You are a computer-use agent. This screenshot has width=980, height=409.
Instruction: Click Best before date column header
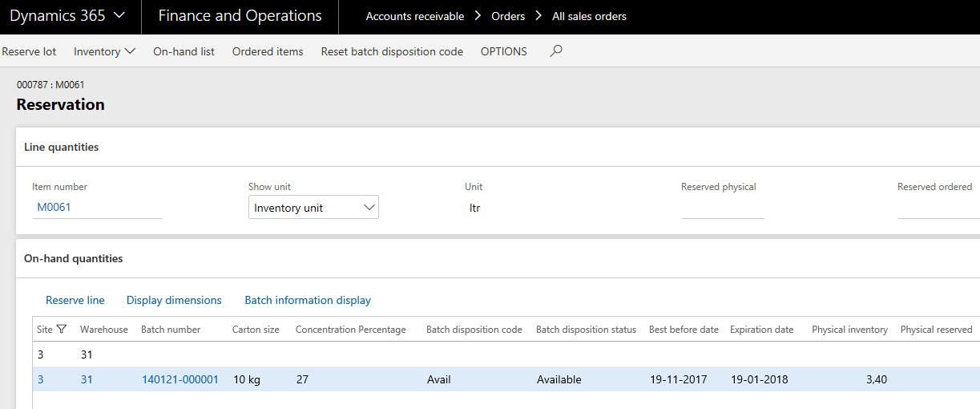coord(684,330)
